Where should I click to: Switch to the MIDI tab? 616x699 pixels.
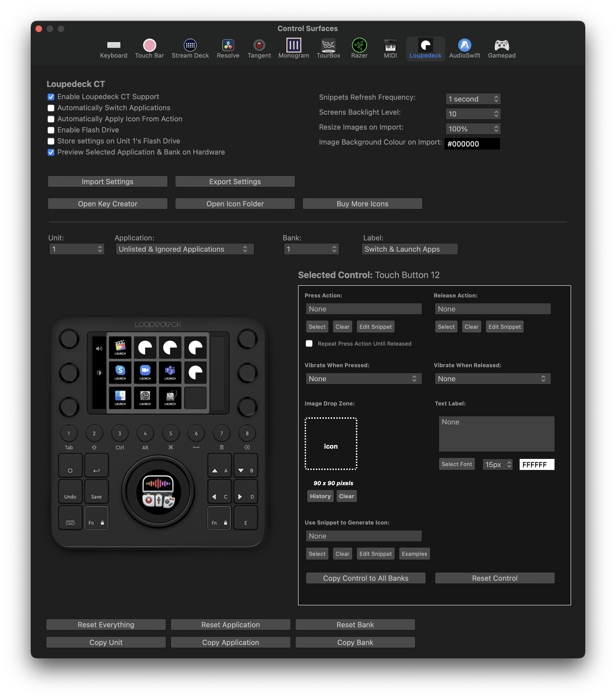point(390,48)
